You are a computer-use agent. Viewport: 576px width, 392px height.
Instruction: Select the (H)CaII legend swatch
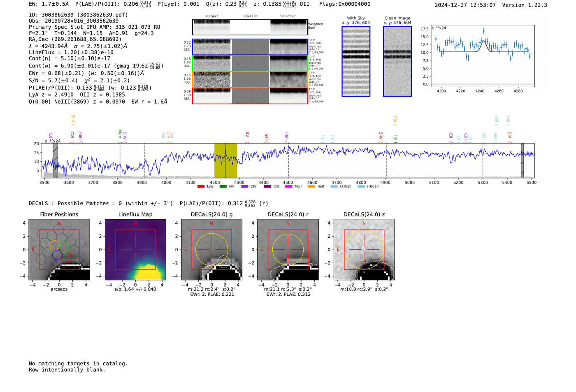pyautogui.click(x=361, y=187)
